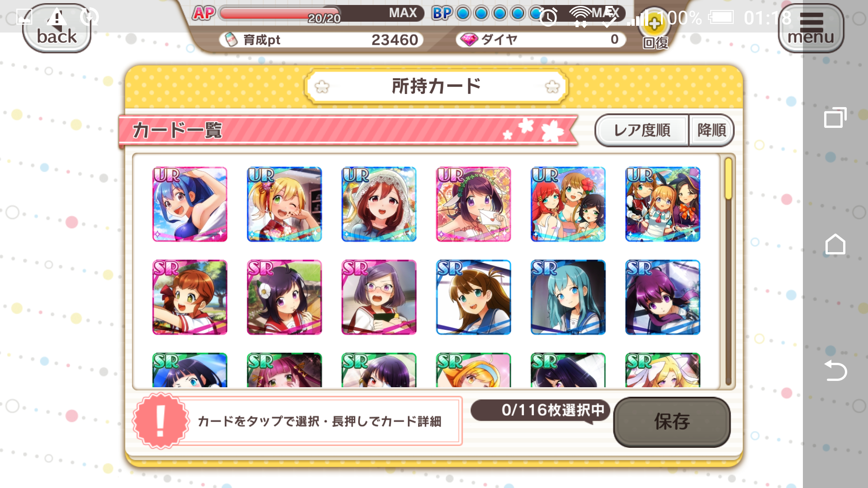Tap the pink diamond currency icon
This screenshot has width=868, height=488.
469,40
